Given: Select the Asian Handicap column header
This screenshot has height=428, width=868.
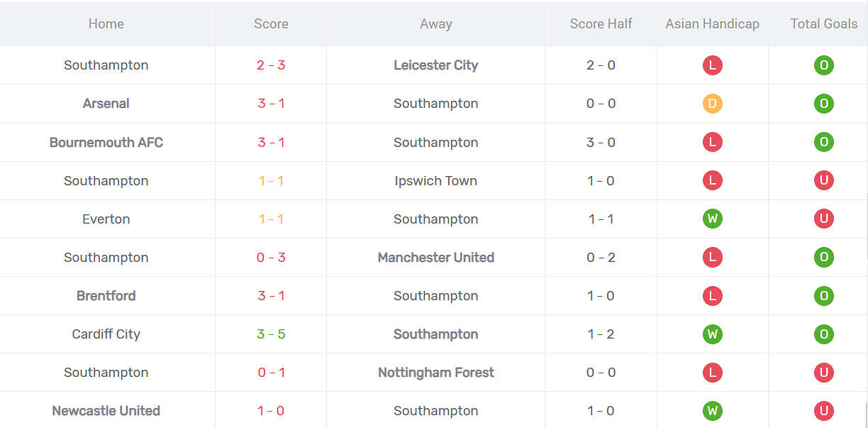Looking at the screenshot, I should (712, 23).
